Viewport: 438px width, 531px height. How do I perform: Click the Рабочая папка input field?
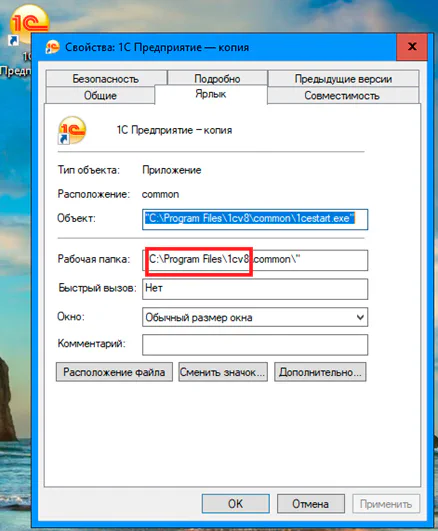tap(255, 260)
